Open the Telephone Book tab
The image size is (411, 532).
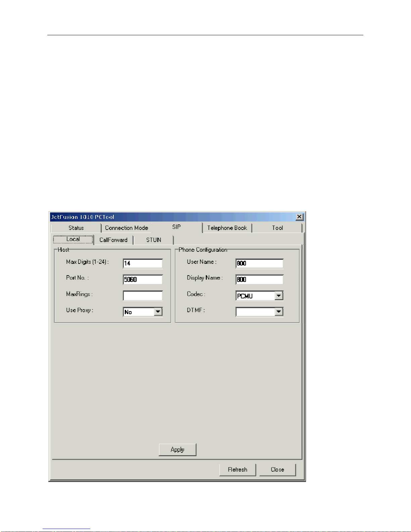click(227, 228)
